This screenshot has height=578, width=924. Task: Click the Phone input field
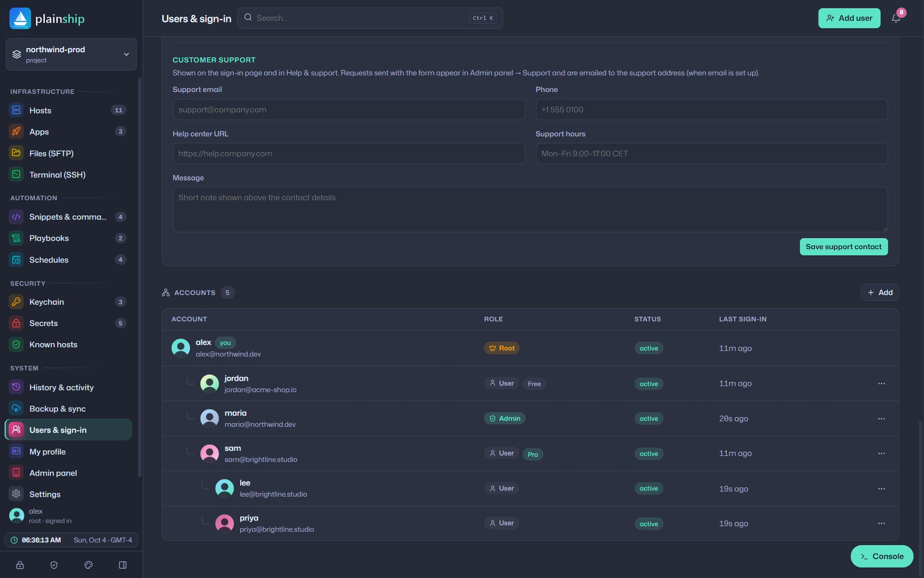coord(711,110)
